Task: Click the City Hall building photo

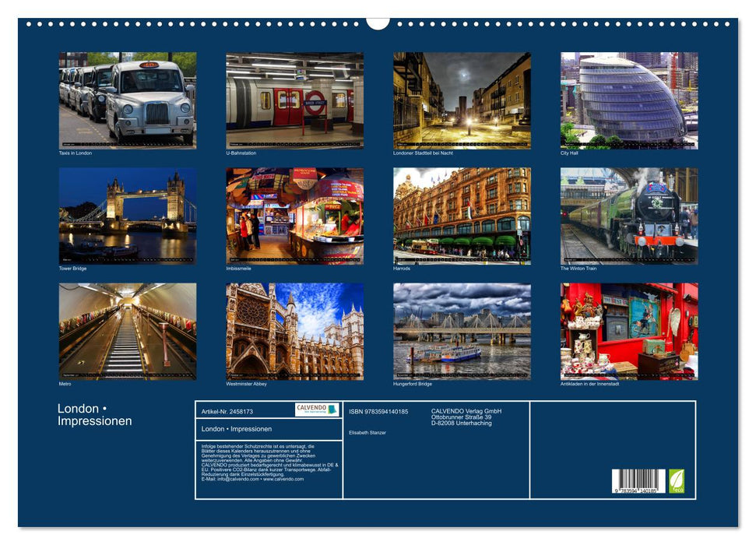Action: click(x=629, y=100)
